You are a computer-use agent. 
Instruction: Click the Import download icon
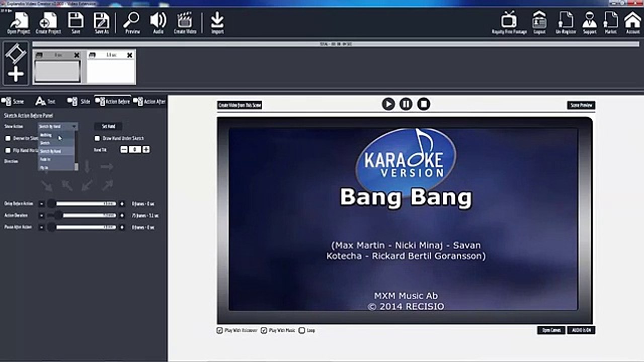point(217,23)
